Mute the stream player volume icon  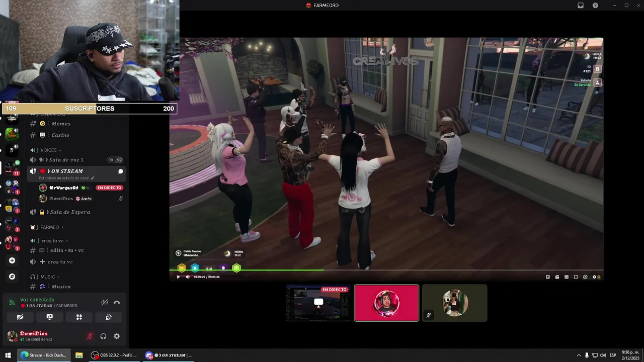point(188,277)
